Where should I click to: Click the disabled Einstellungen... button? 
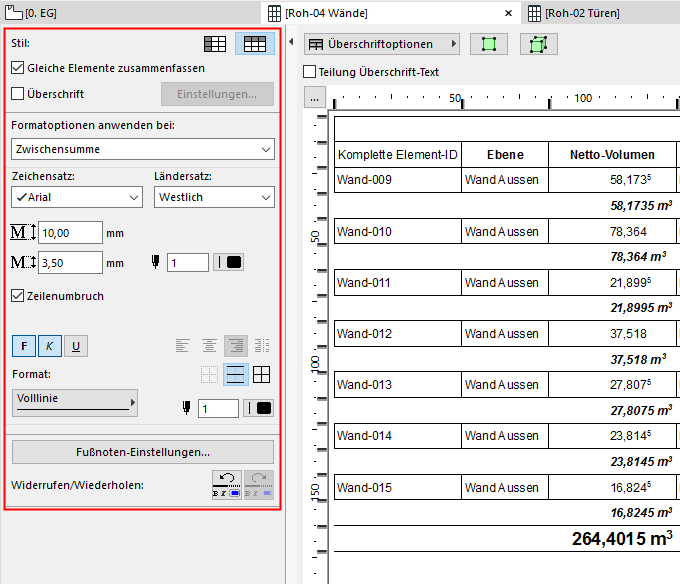217,94
